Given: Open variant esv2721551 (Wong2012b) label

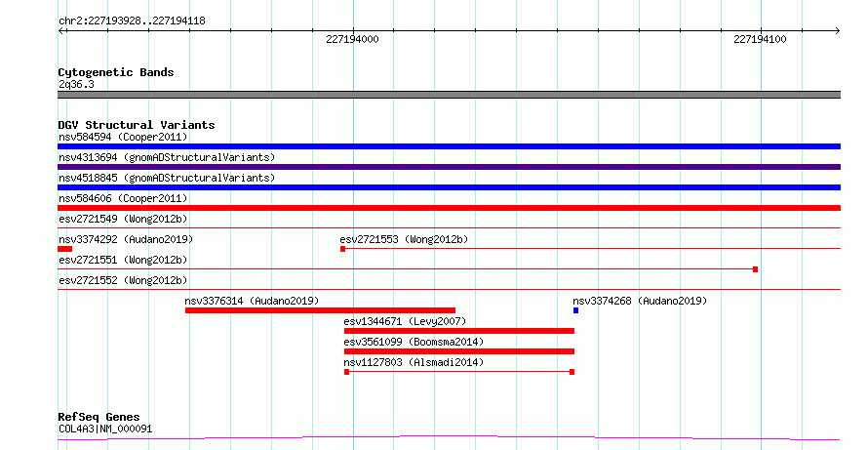Looking at the screenshot, I should pyautogui.click(x=123, y=260).
